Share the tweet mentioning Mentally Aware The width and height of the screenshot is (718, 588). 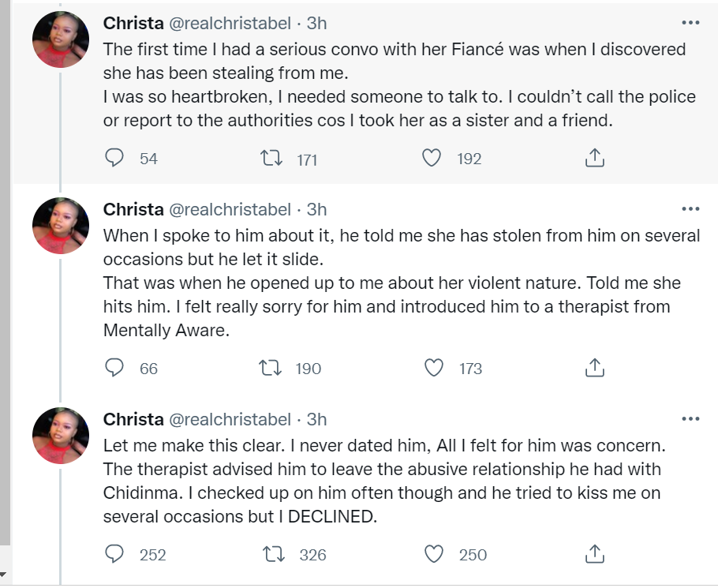pos(594,368)
